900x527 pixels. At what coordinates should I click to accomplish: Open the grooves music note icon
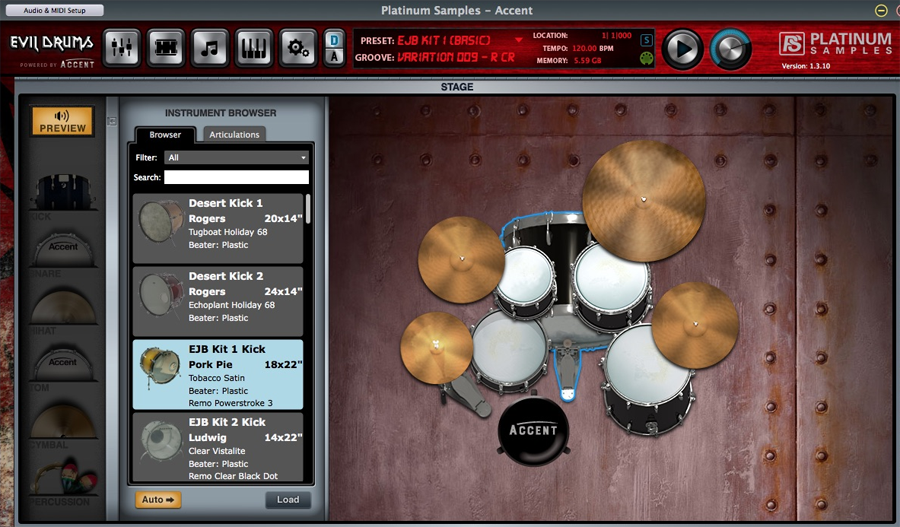coord(210,48)
